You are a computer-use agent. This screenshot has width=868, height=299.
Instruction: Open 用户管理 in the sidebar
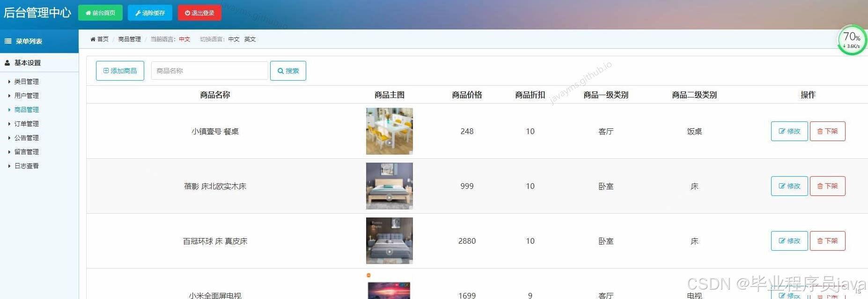point(26,96)
